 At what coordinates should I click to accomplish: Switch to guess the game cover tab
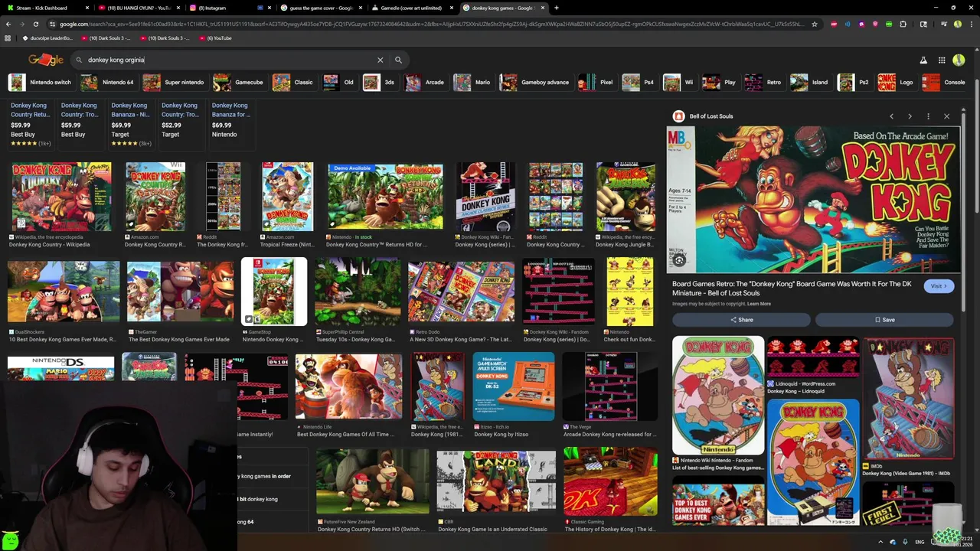pyautogui.click(x=322, y=8)
